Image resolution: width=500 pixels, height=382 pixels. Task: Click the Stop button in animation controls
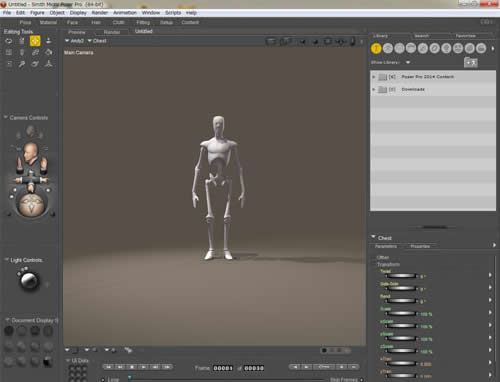(132, 367)
